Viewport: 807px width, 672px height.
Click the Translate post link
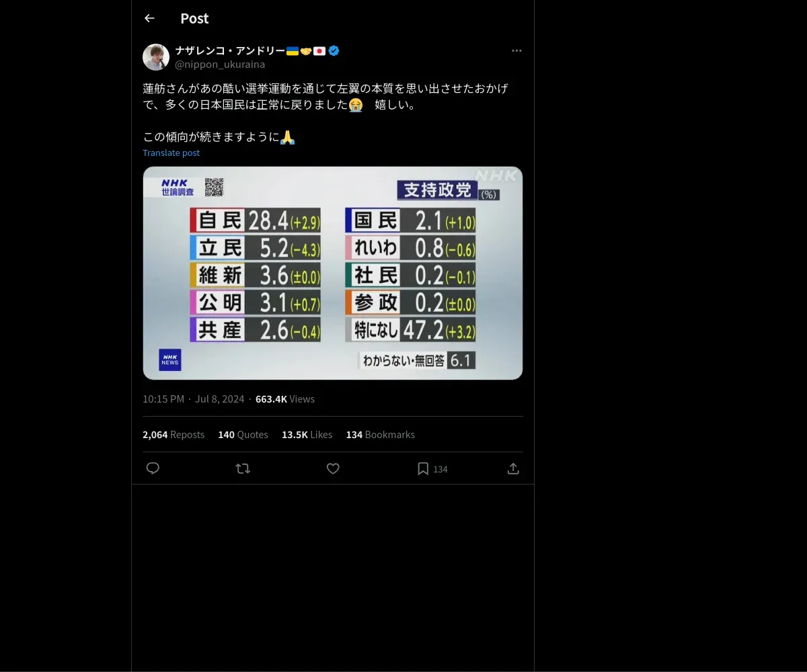tap(171, 153)
